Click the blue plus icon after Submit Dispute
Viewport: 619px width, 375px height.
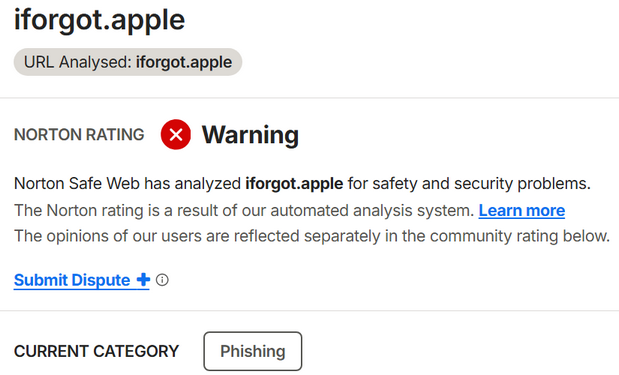click(x=143, y=279)
